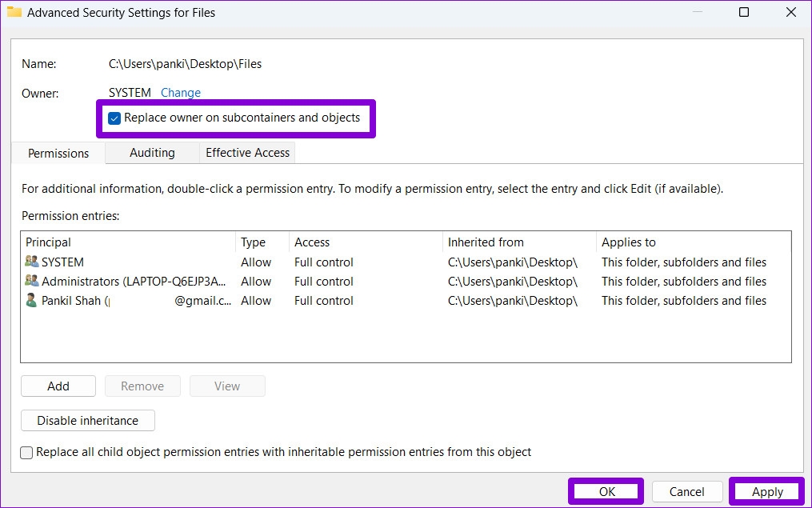812x508 pixels.
Task: Click the Pankil Shah user icon
Action: click(x=31, y=300)
